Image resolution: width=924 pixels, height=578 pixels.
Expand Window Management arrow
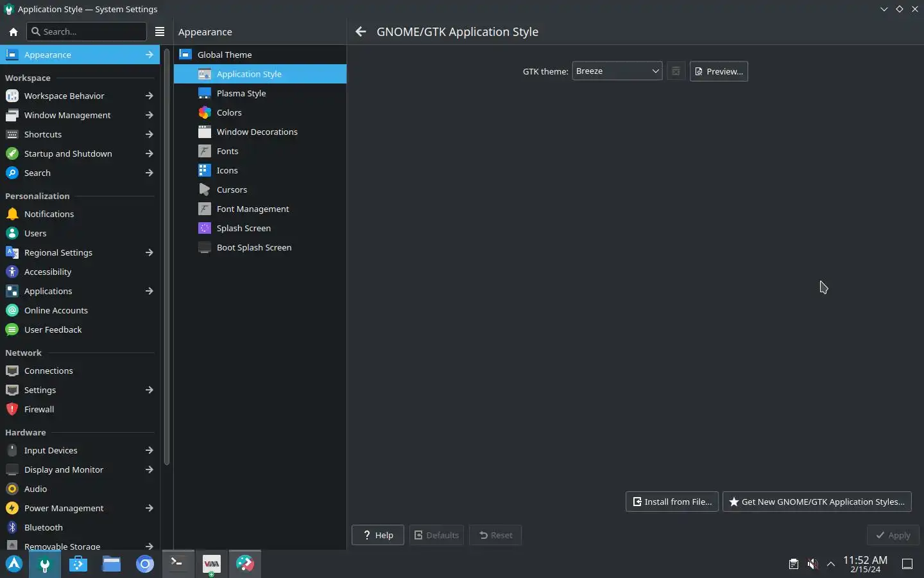pos(149,115)
